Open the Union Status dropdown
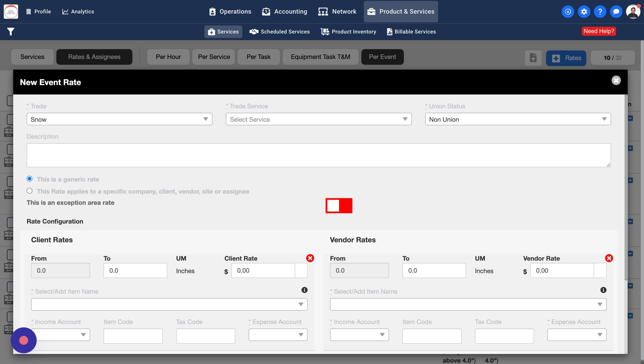This screenshot has height=364, width=644. pyautogui.click(x=518, y=119)
